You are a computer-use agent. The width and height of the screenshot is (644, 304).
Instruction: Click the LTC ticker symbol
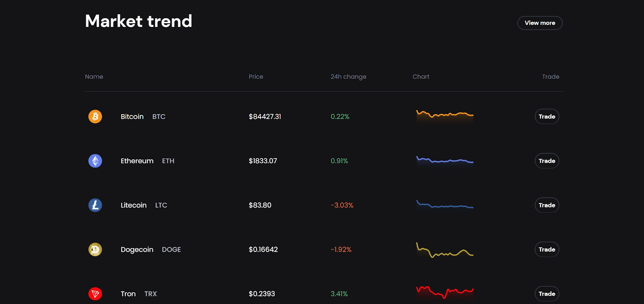click(161, 205)
